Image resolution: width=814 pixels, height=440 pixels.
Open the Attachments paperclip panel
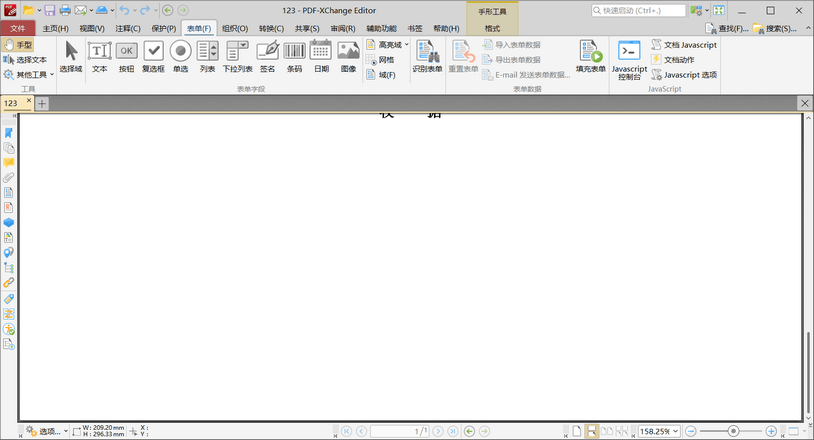tap(9, 177)
